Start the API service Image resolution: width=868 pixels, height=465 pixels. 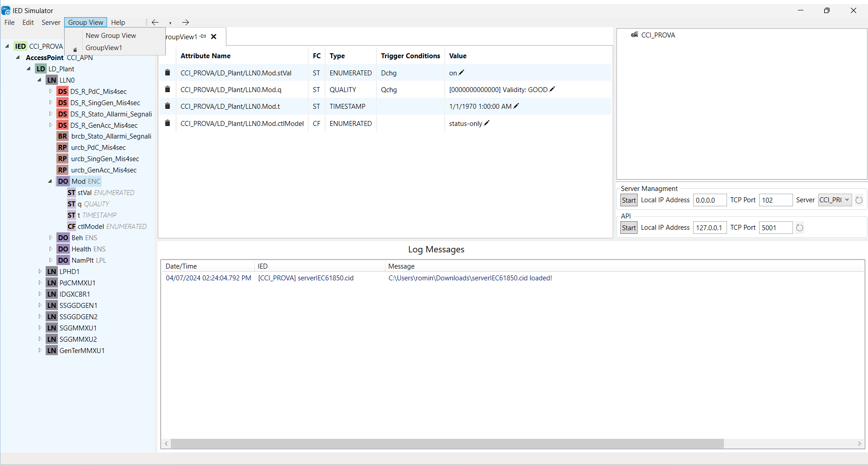click(x=629, y=228)
